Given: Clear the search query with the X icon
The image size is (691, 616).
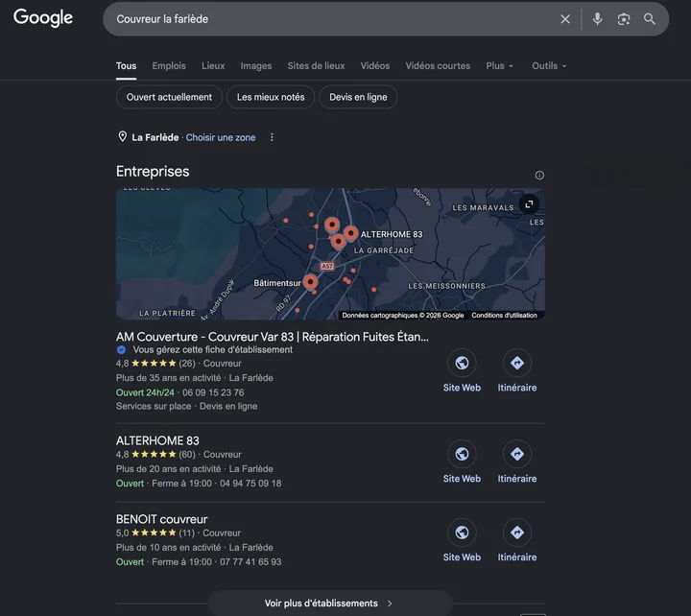Looking at the screenshot, I should pos(565,19).
